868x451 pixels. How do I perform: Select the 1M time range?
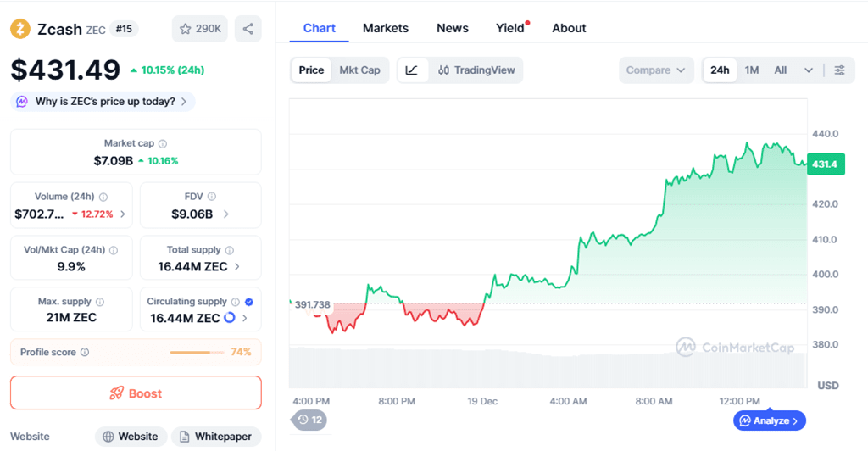click(752, 70)
